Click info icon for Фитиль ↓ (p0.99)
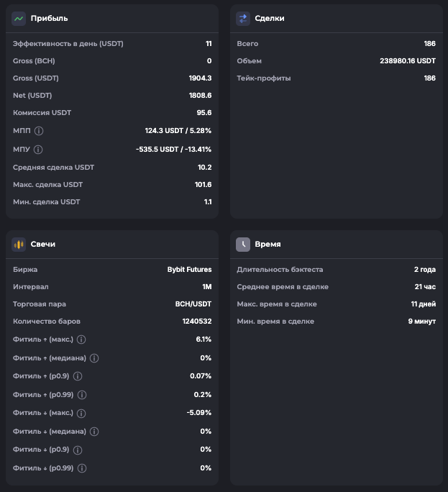 (x=81, y=468)
